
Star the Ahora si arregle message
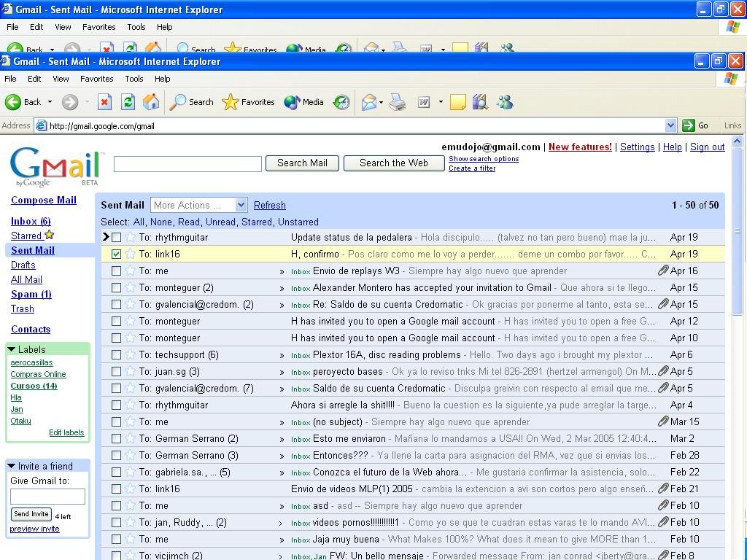[x=130, y=405]
